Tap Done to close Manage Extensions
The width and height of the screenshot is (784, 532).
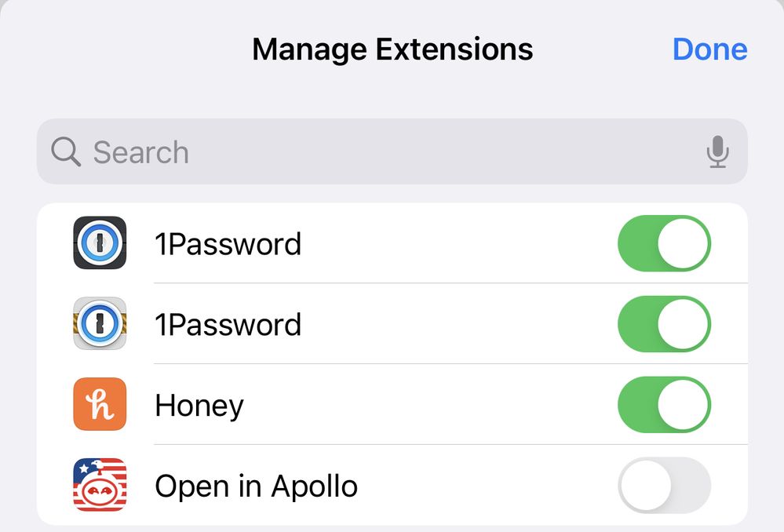(x=709, y=49)
